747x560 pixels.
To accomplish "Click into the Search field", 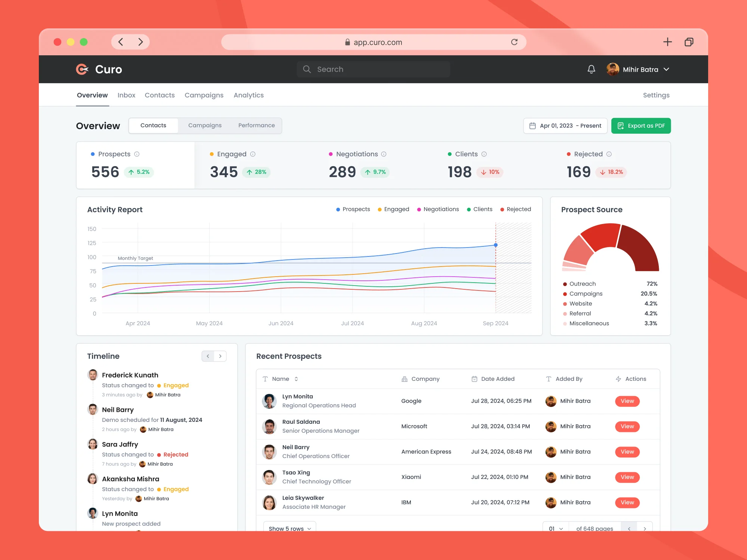I will pos(373,69).
